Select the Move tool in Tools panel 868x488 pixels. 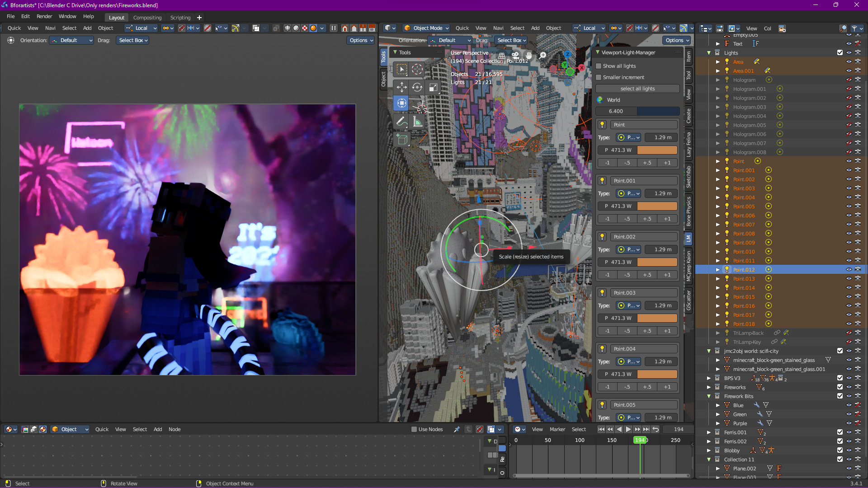click(401, 87)
